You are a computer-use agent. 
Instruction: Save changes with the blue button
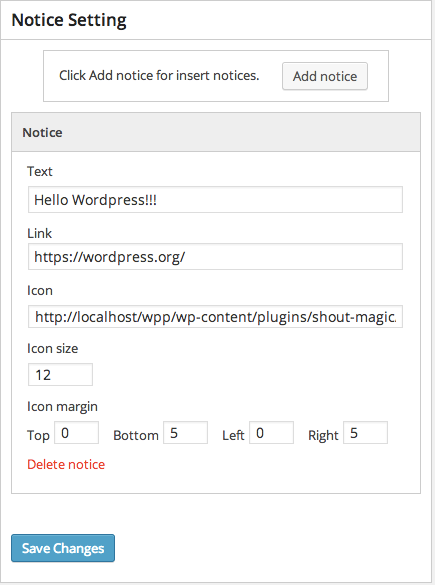pos(63,548)
